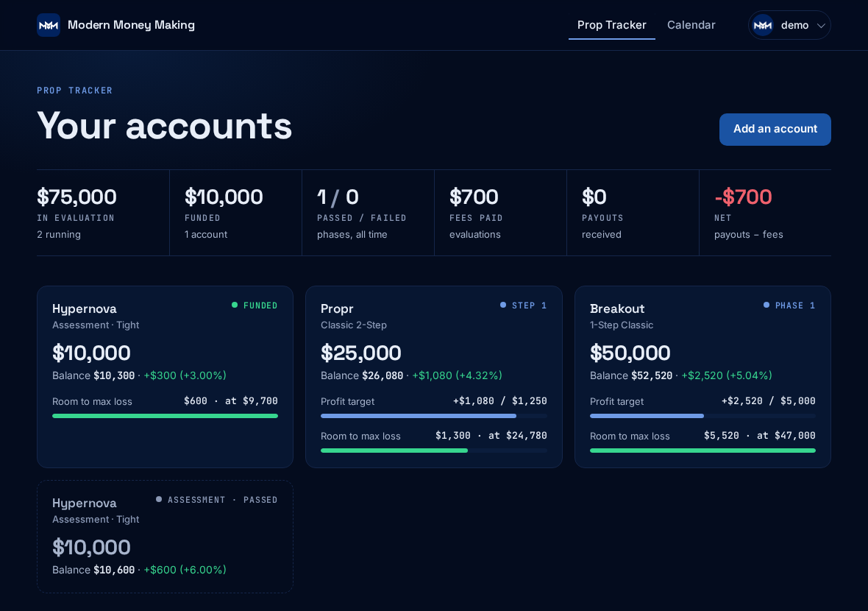Image resolution: width=868 pixels, height=611 pixels.
Task: Click the 2 running text
Action: click(x=59, y=234)
